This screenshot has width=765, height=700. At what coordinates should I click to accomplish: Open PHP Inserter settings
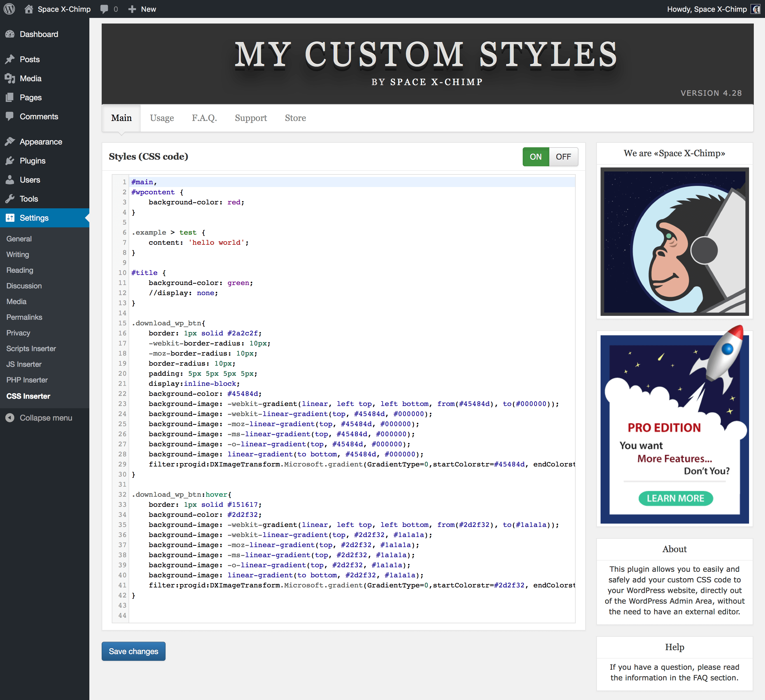click(27, 380)
